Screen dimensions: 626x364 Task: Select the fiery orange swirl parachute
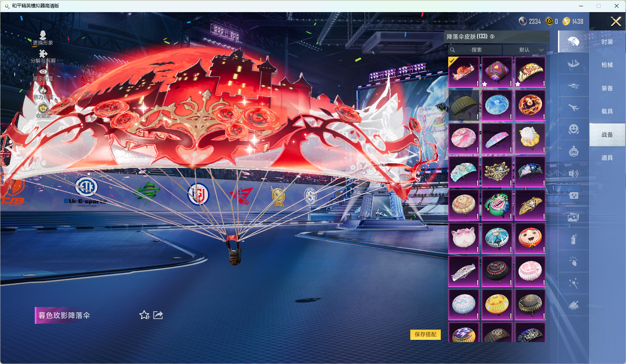click(530, 105)
